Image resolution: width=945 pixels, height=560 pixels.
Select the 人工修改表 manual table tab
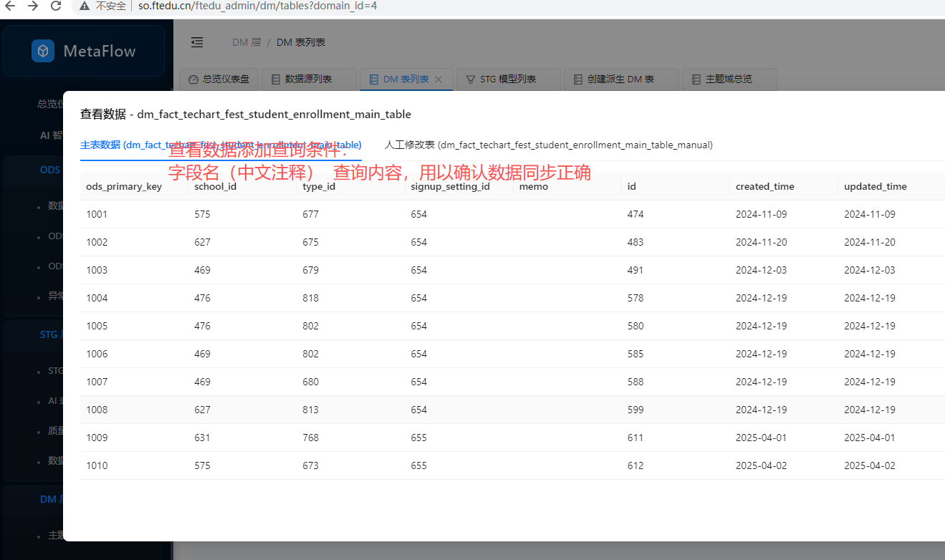click(548, 145)
